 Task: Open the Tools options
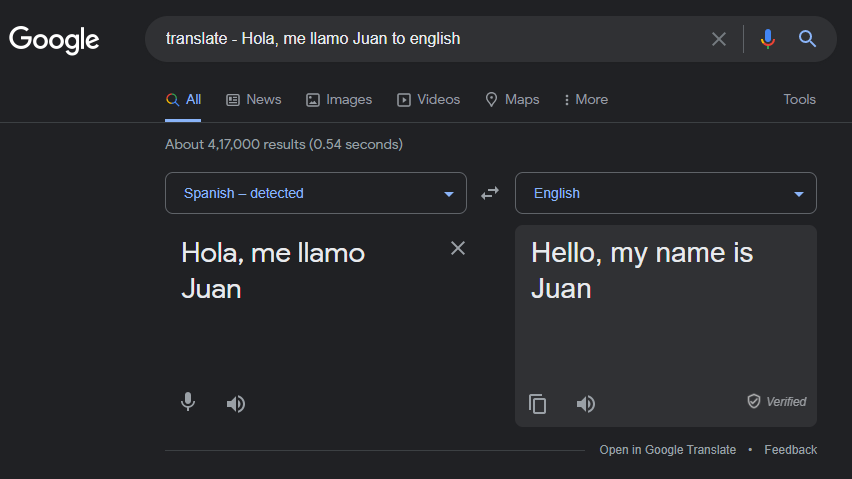pyautogui.click(x=799, y=99)
